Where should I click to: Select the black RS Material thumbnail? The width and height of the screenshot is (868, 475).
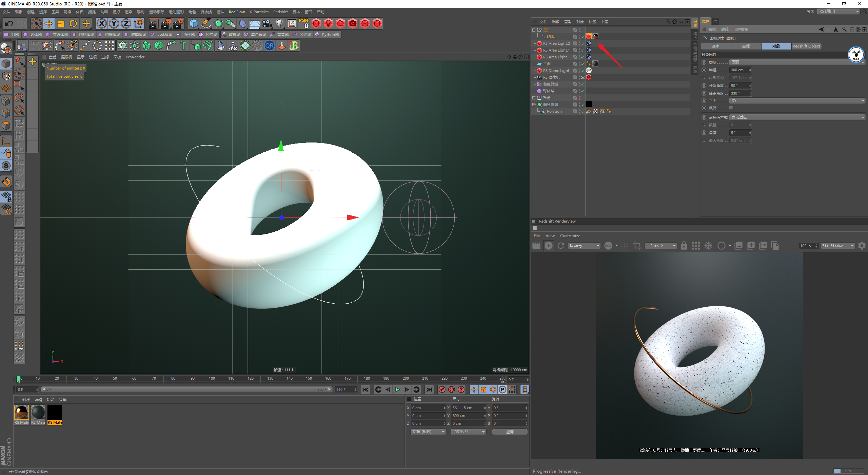click(55, 413)
